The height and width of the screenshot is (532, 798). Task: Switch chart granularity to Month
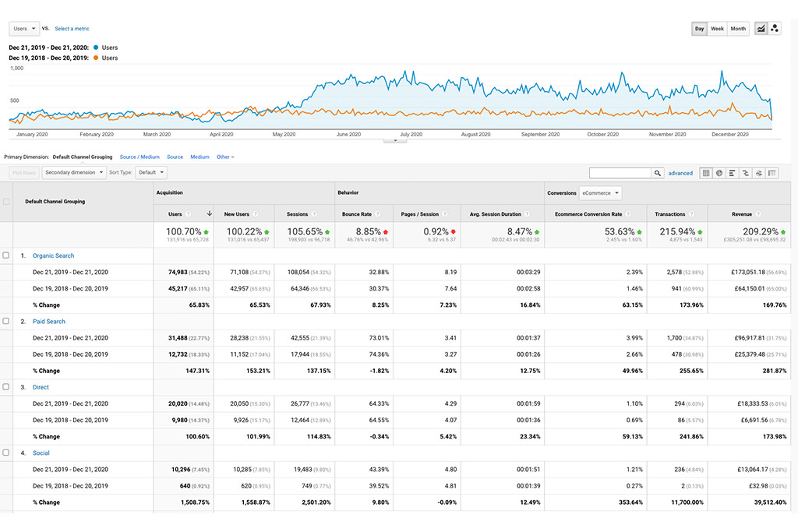pyautogui.click(x=738, y=29)
